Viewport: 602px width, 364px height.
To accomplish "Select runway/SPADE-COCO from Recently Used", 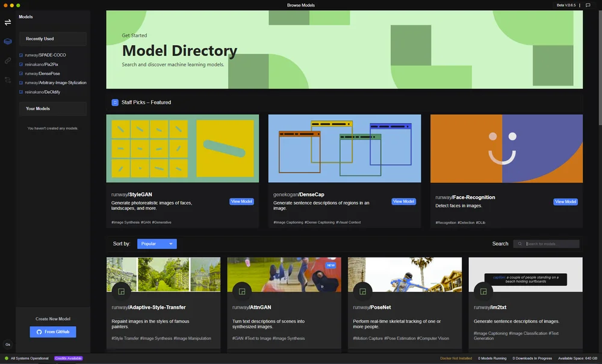I will 45,55.
